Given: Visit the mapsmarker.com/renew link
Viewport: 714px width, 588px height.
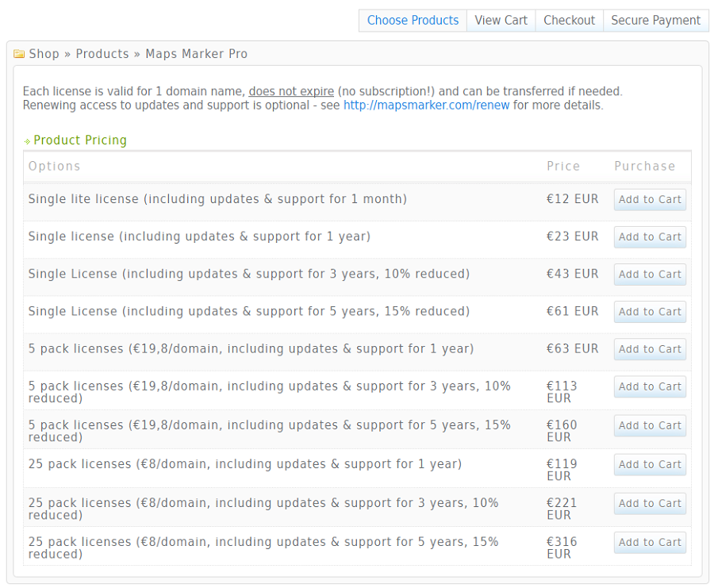Looking at the screenshot, I should [x=426, y=105].
